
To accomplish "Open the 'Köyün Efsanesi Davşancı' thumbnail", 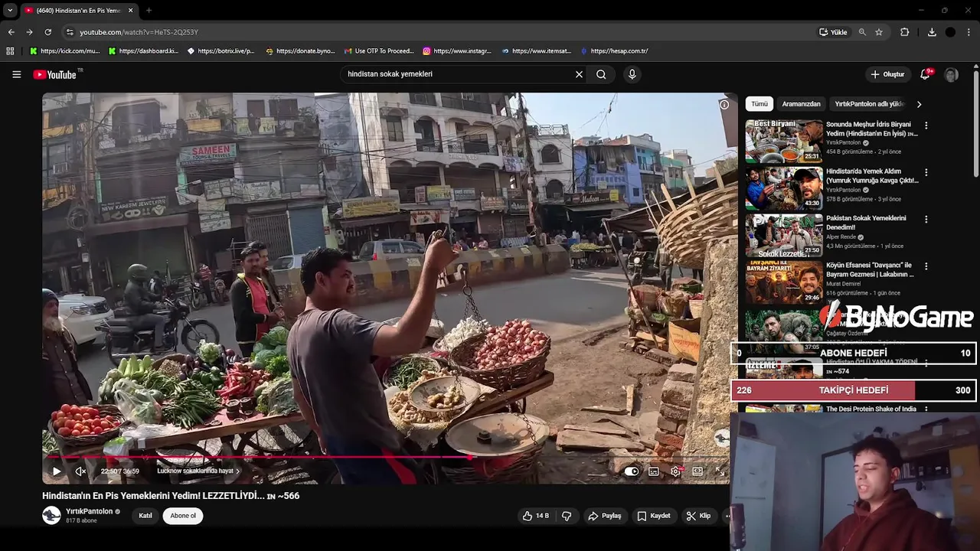I will tap(784, 282).
